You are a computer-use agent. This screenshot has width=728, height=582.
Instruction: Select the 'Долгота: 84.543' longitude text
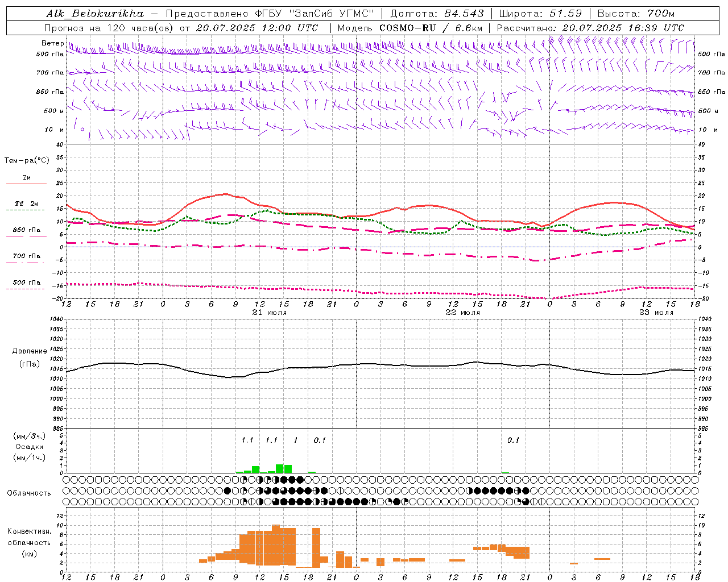tap(437, 14)
